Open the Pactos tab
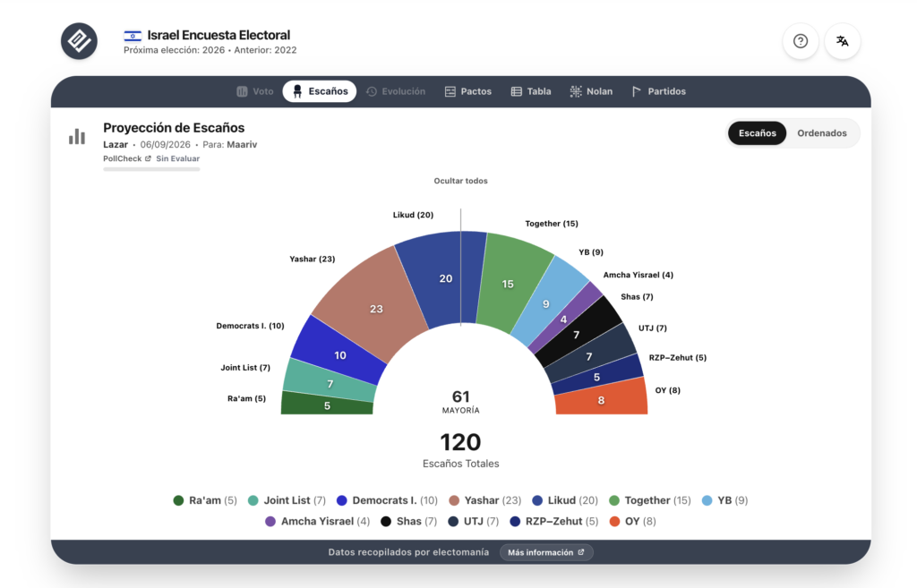This screenshot has height=588, width=917. 467,91
